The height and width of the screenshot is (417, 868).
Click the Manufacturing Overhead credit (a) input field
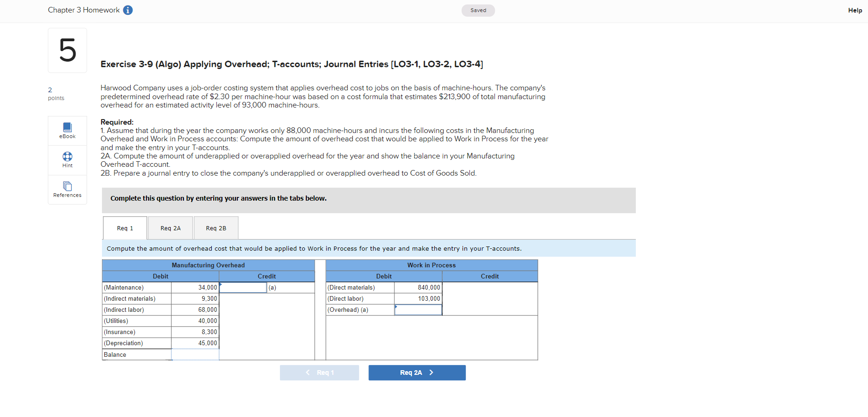pos(243,287)
